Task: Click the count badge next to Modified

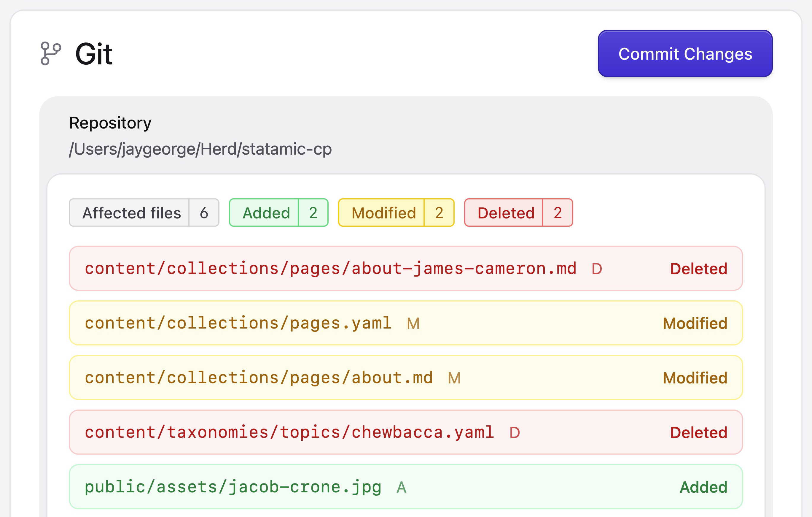Action: [x=439, y=212]
